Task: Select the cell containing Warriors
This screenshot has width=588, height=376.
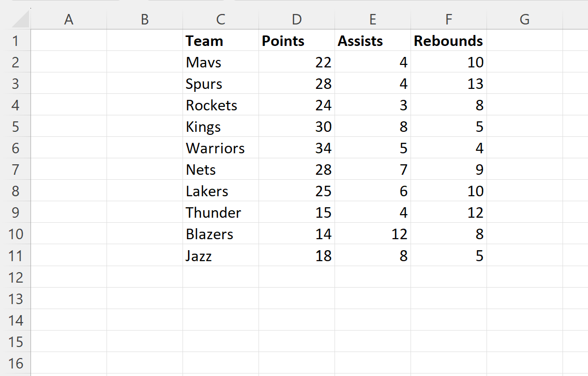Action: (220, 148)
